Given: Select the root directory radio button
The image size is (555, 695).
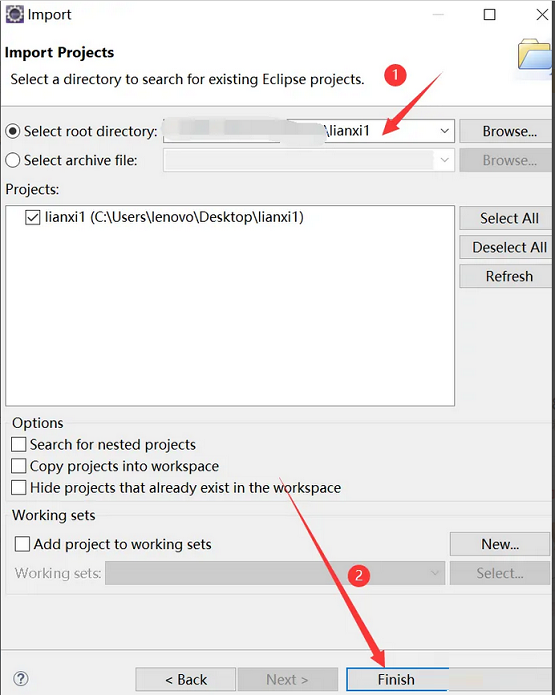Looking at the screenshot, I should 13,131.
